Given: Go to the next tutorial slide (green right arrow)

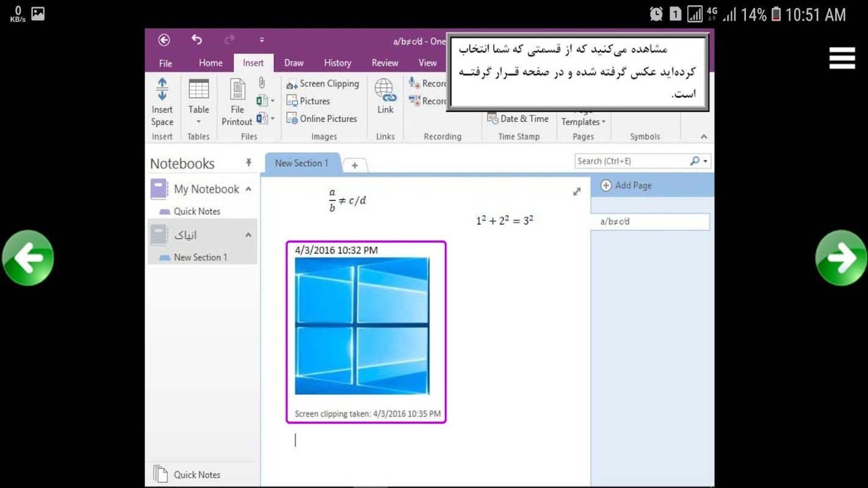Looking at the screenshot, I should point(841,257).
